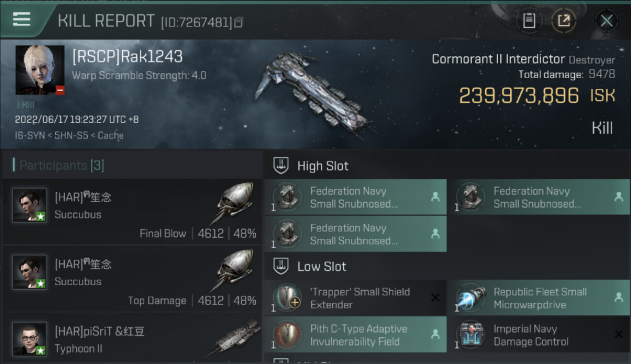Click the clipboard copy report icon

[x=529, y=21]
